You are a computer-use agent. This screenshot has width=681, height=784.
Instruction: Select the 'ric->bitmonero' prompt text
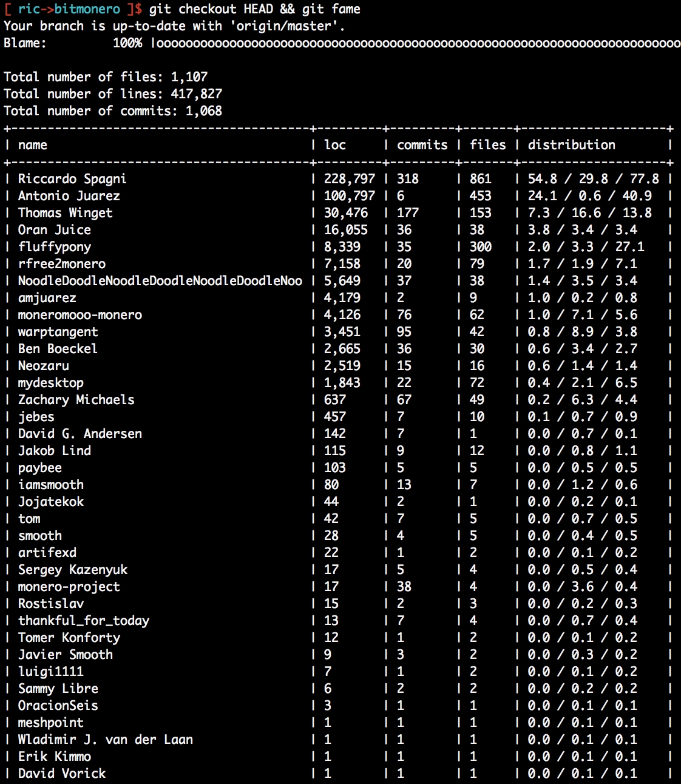click(x=69, y=9)
